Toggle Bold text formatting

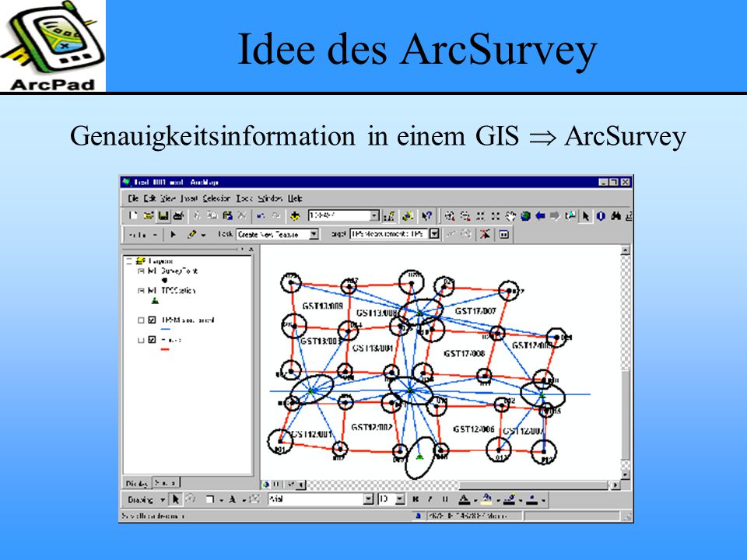tap(416, 499)
